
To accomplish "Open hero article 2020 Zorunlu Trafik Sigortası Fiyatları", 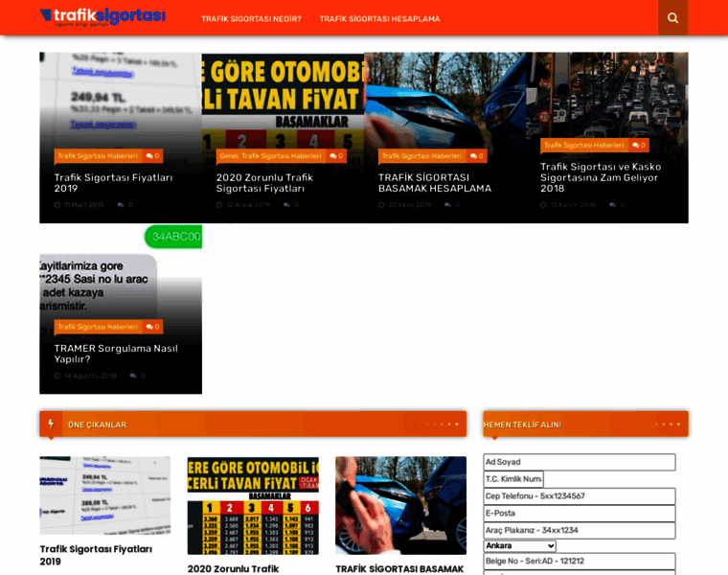I will coord(264,183).
